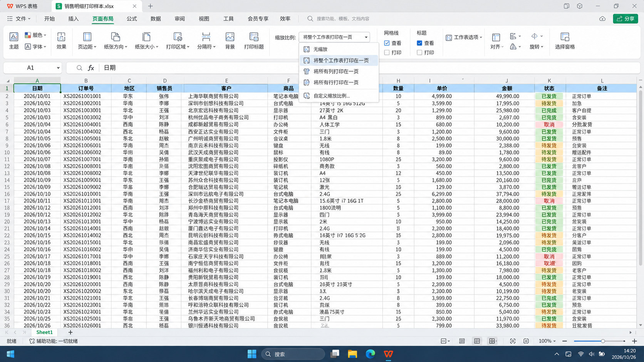Open the 缩放比例 scaling combo box
The width and height of the screenshot is (644, 362).
[334, 37]
